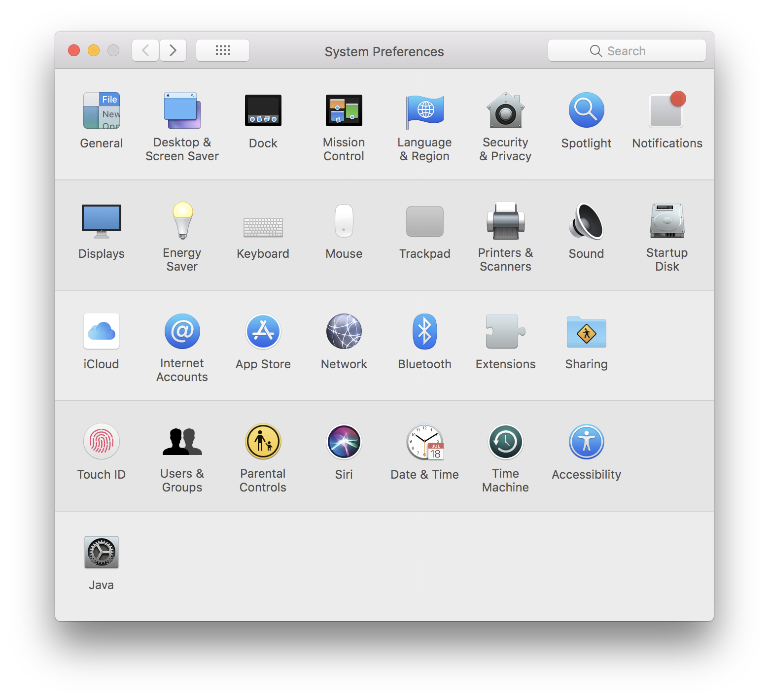Click the Show All grid button
This screenshot has height=700, width=769.
point(223,50)
